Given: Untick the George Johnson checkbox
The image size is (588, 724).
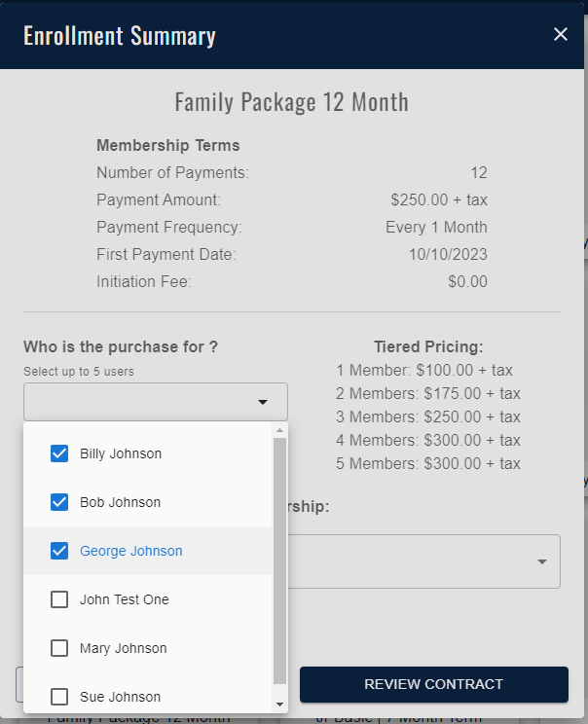Looking at the screenshot, I should [59, 551].
